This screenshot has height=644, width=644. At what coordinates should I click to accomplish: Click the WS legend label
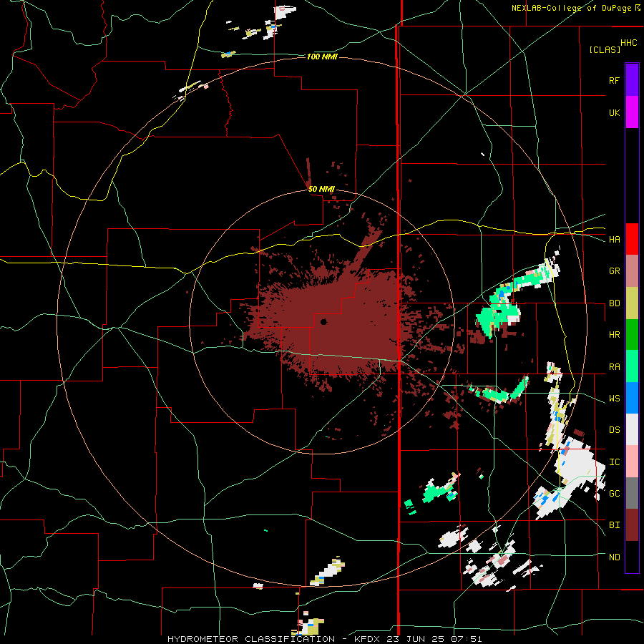614,399
